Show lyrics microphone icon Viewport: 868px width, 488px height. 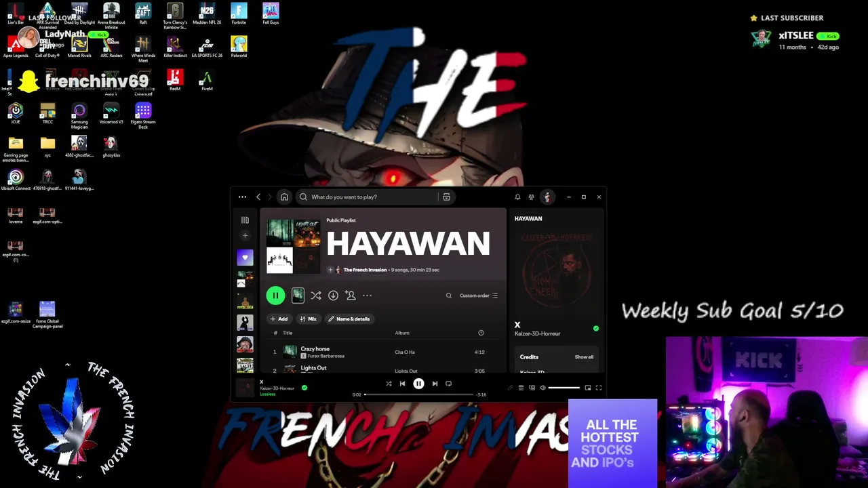pyautogui.click(x=510, y=388)
